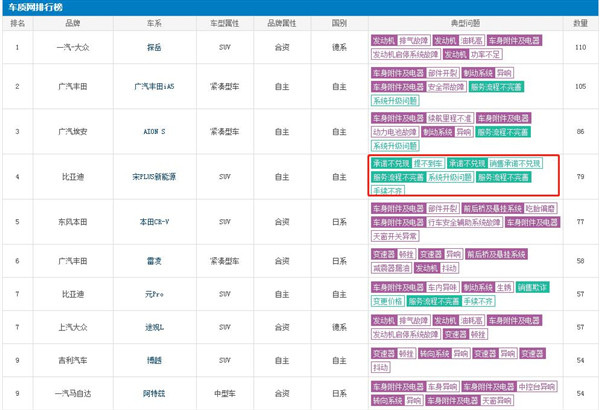Click the 提不到车 tag
The width and height of the screenshot is (600, 410).
[428, 164]
